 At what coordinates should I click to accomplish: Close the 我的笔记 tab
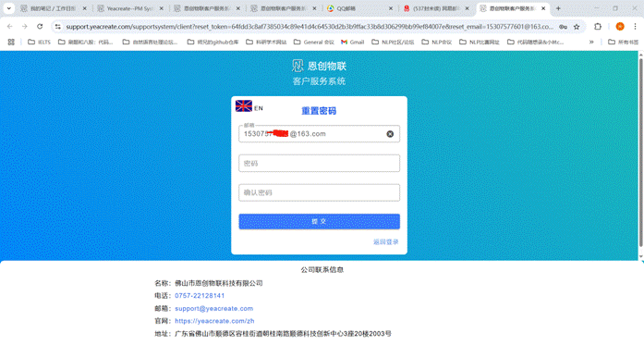point(85,8)
